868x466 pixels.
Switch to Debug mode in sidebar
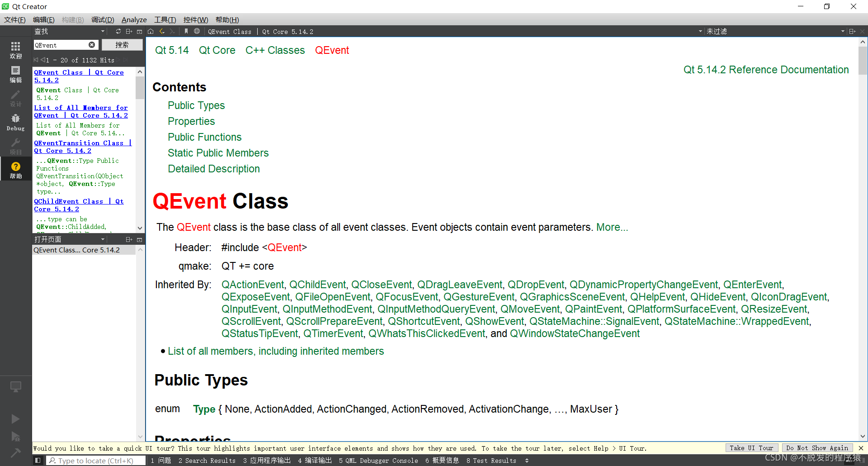pos(16,122)
